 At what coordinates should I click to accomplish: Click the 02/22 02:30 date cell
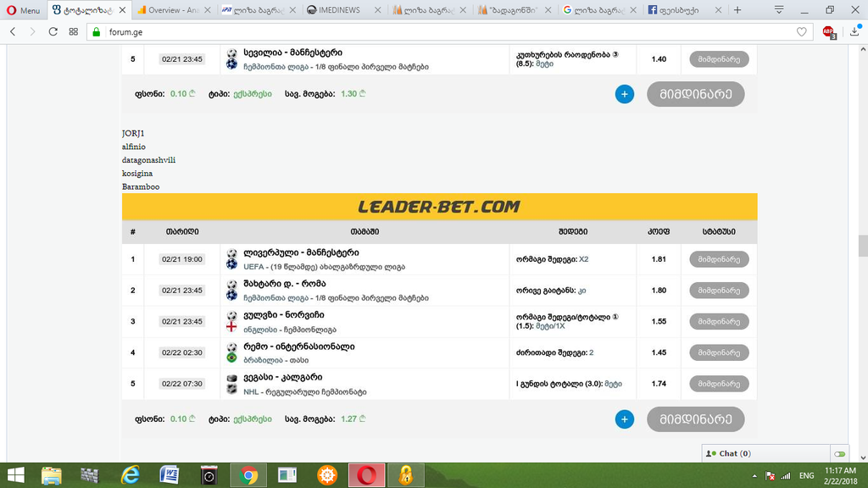(x=182, y=352)
